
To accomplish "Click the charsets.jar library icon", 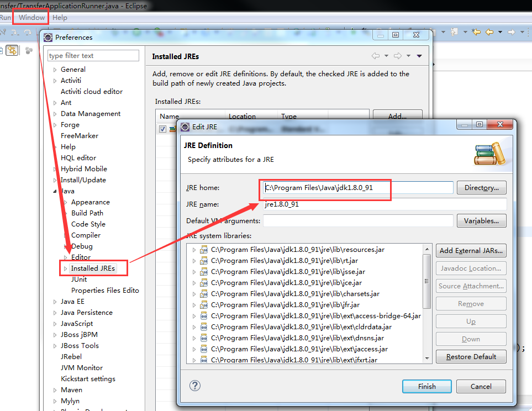I will point(203,294).
